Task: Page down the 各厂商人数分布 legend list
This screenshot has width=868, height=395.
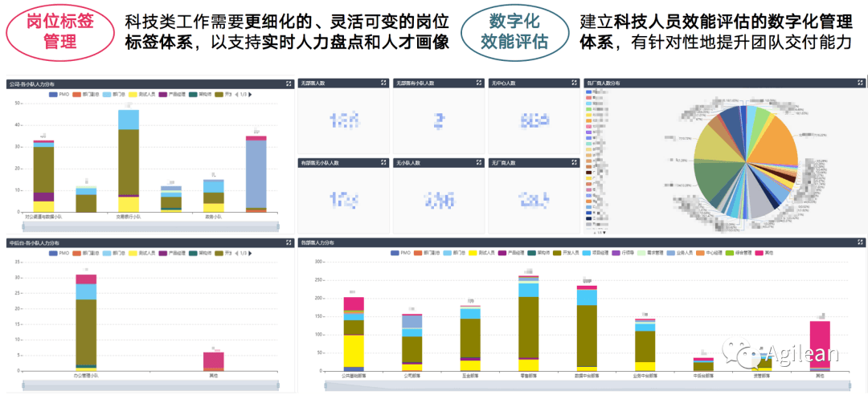Action: point(604,233)
